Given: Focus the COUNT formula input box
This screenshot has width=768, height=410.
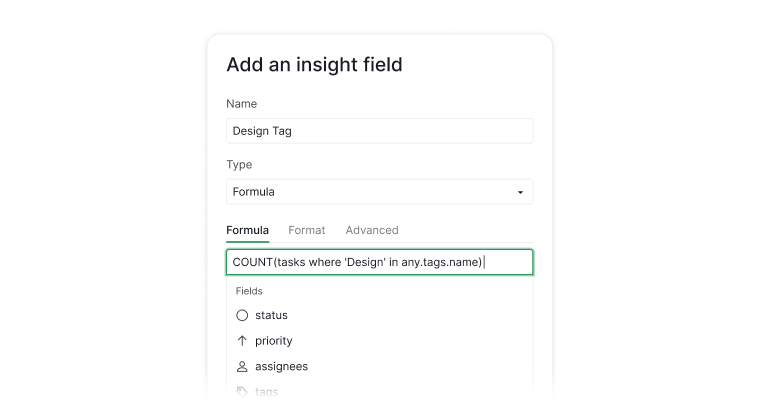Looking at the screenshot, I should (x=379, y=262).
